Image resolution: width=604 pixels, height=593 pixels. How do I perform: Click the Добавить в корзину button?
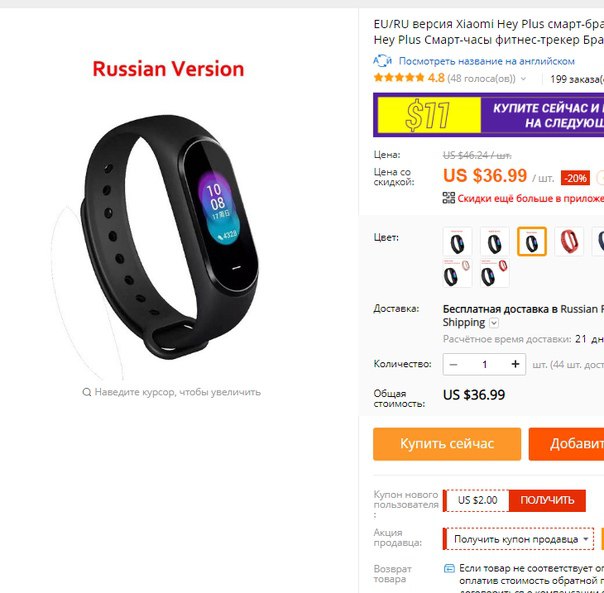(x=566, y=444)
